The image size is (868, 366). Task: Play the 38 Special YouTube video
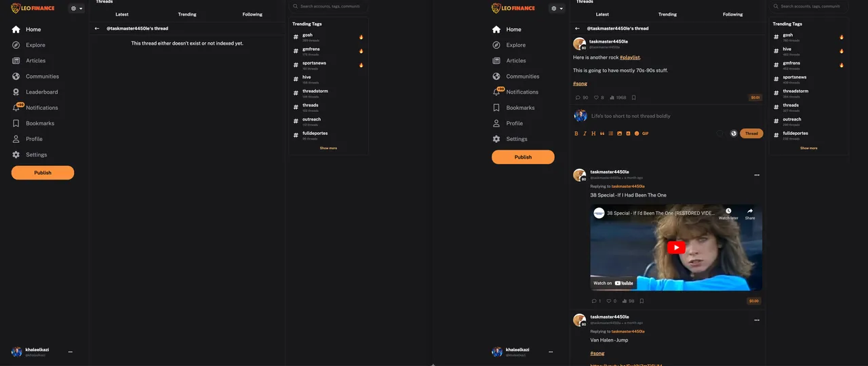click(x=676, y=248)
